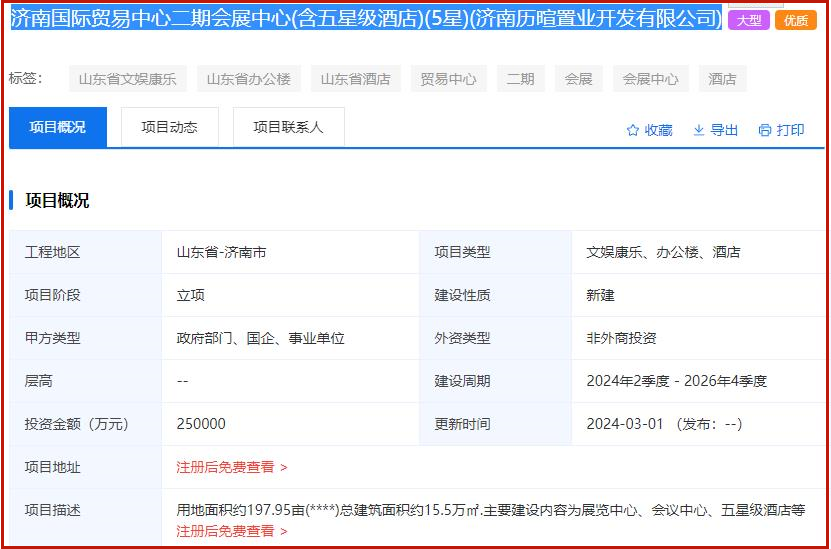Click the 非外商投资 value
Screen dimensions: 831x549
[x=621, y=338]
